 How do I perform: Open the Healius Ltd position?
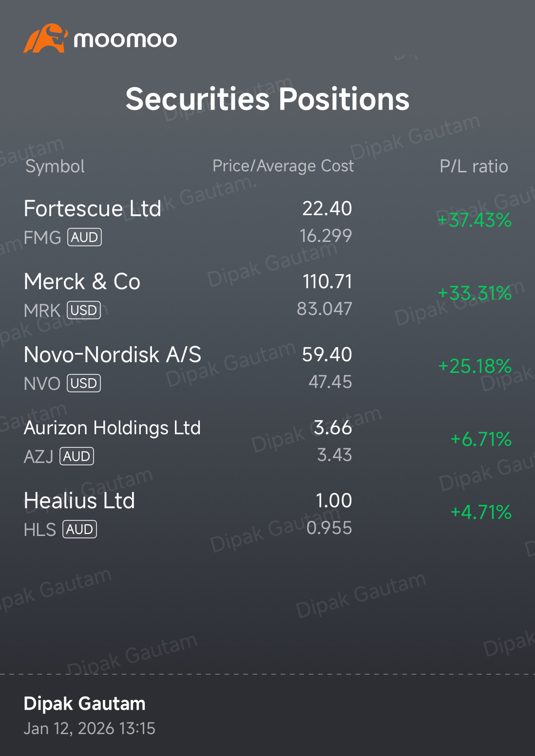(x=267, y=514)
